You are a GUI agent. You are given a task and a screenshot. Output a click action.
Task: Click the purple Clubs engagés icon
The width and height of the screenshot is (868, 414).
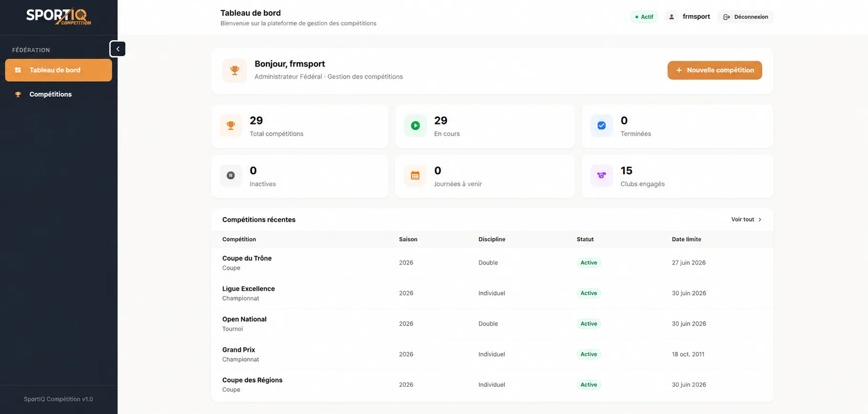coord(601,175)
